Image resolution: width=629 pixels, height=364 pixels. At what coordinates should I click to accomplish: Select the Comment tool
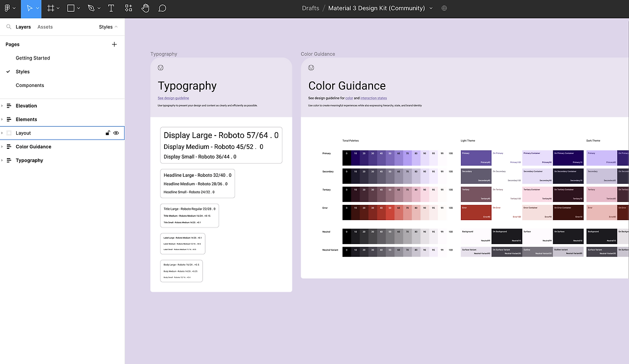[x=162, y=8]
